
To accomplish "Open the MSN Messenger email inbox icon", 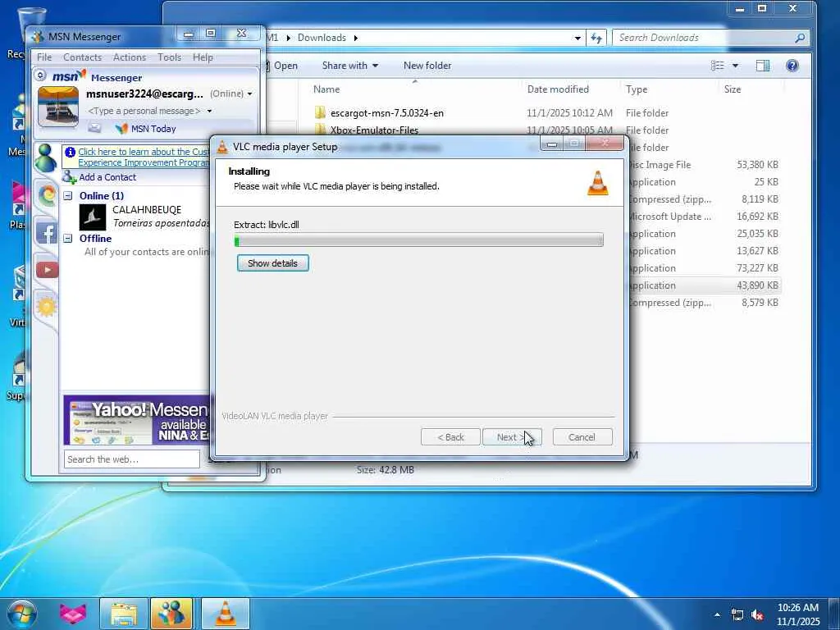I will pos(94,128).
